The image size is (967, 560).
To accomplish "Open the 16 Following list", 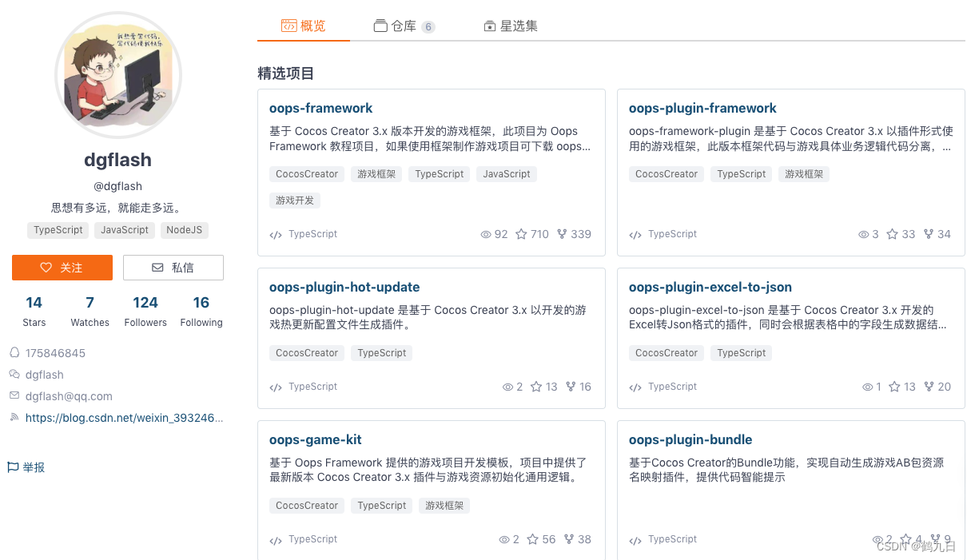I will click(201, 311).
